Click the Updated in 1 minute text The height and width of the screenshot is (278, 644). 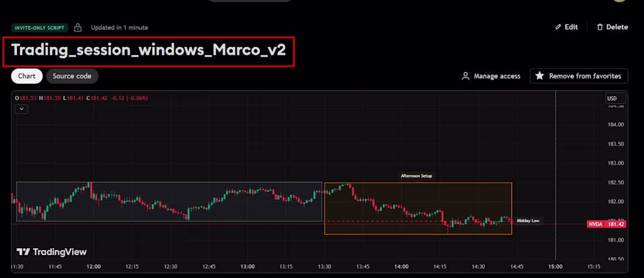click(x=119, y=28)
